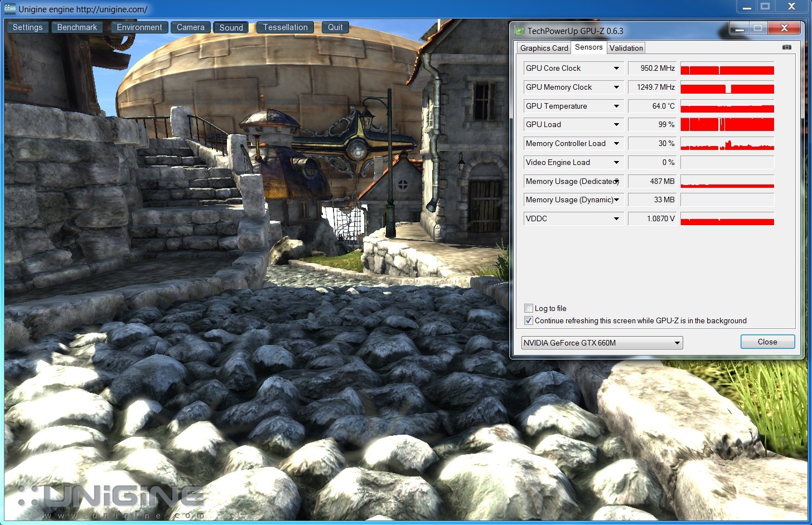Minimize the GPU-Z window

739,28
